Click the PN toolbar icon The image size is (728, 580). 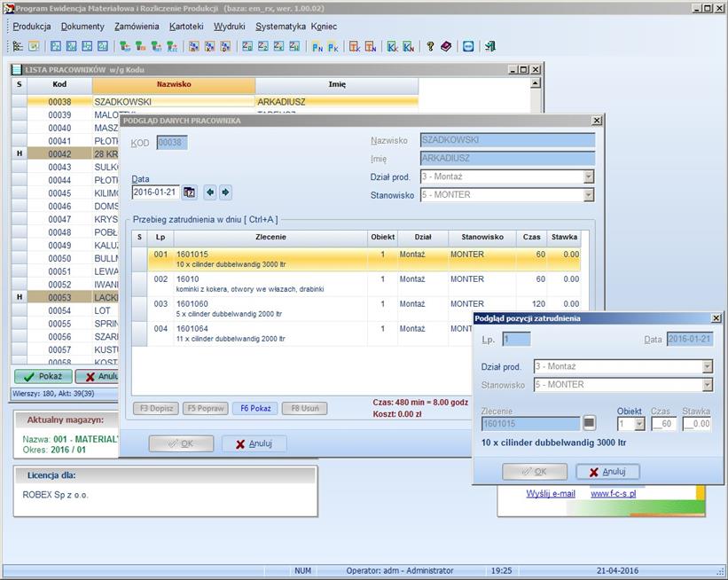pyautogui.click(x=317, y=46)
